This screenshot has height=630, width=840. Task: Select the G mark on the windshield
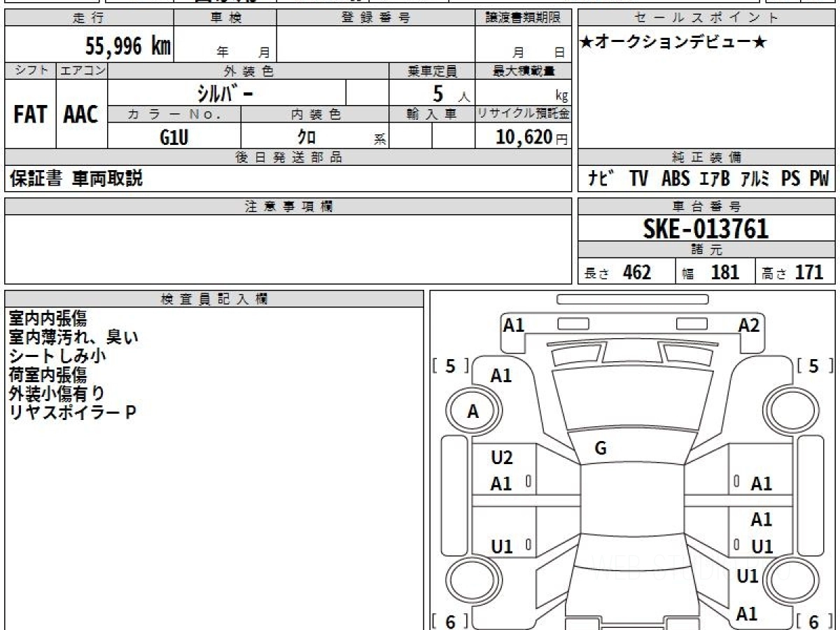click(600, 449)
